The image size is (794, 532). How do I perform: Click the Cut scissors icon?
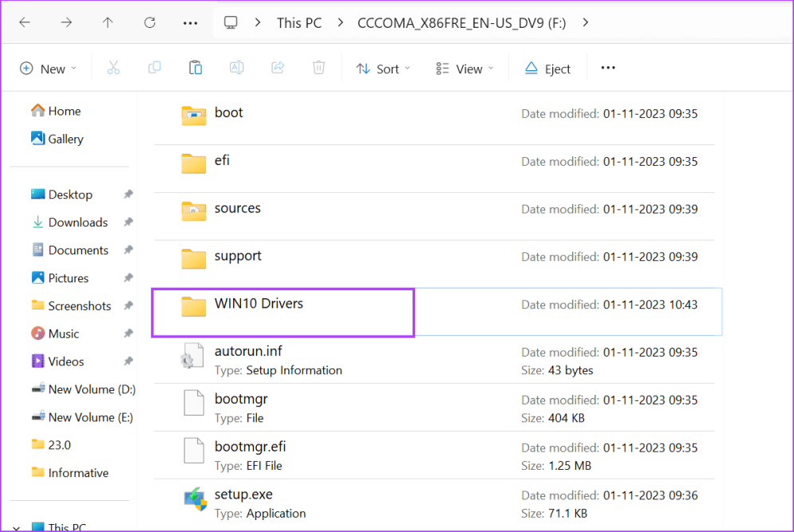pos(113,69)
